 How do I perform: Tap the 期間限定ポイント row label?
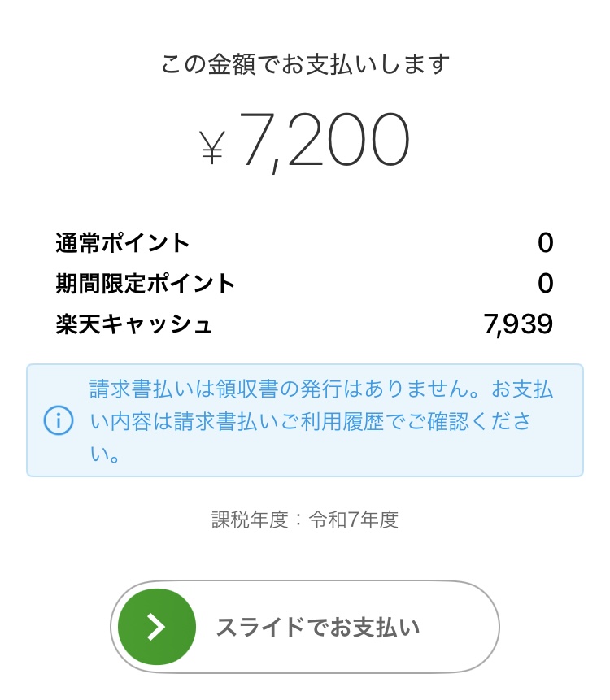pos(145,283)
